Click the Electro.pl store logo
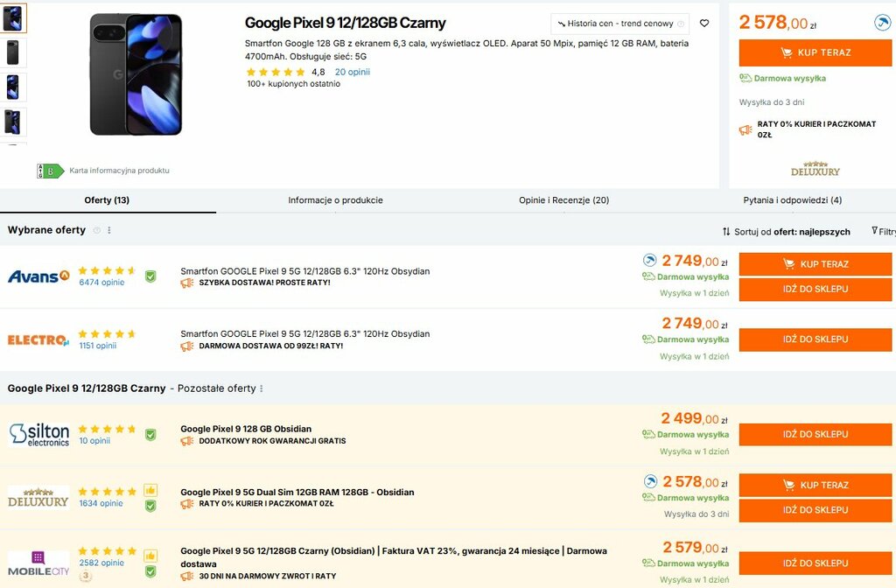 click(38, 339)
